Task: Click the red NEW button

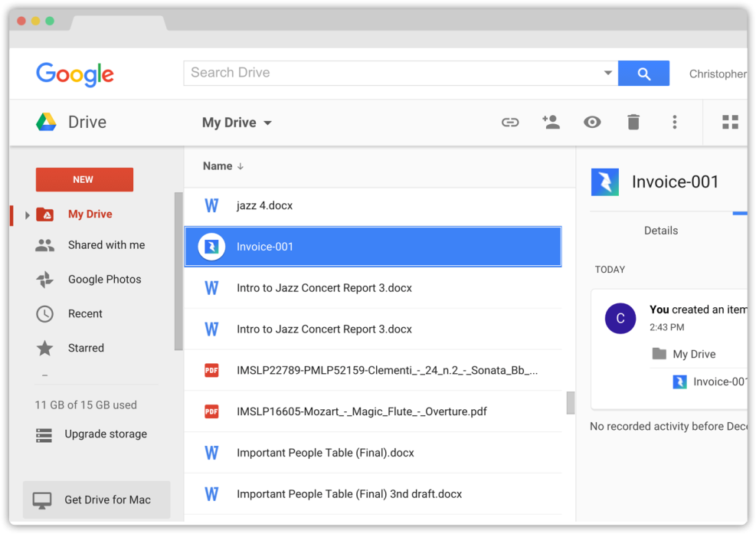Action: tap(84, 179)
